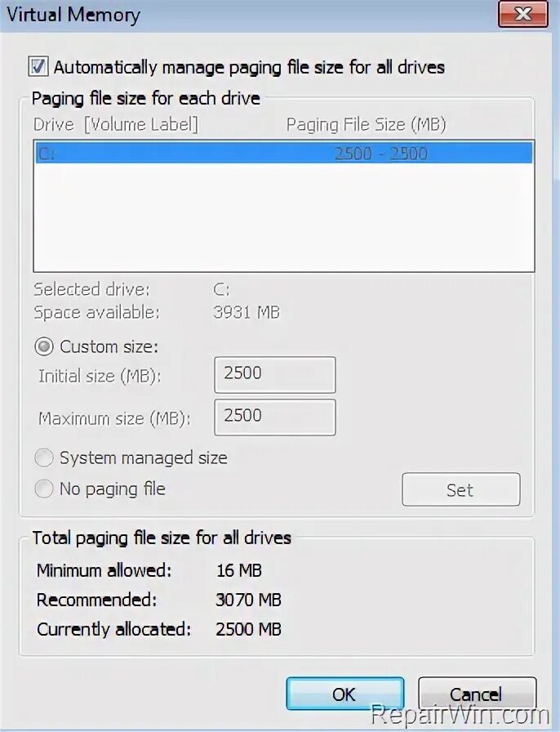This screenshot has width=560, height=732.
Task: Cancel the Virtual Memory dialog
Action: (x=476, y=694)
